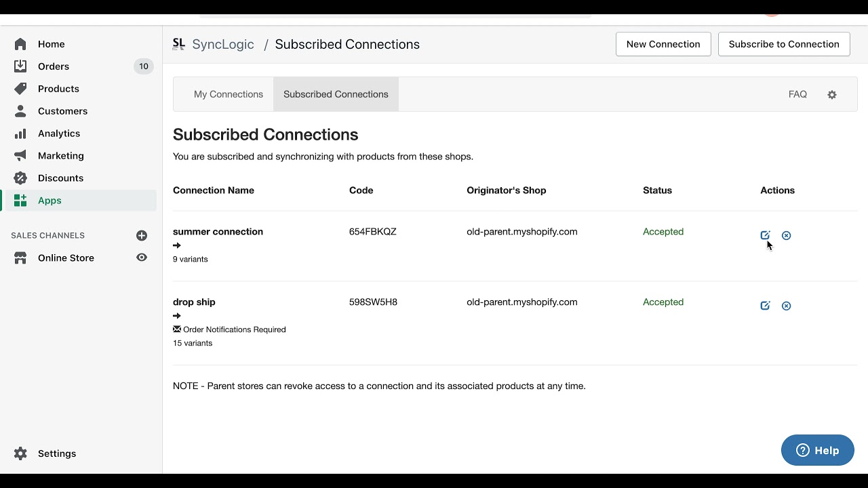Click the Orders count badge 10
Viewport: 868px width, 488px height.
144,66
